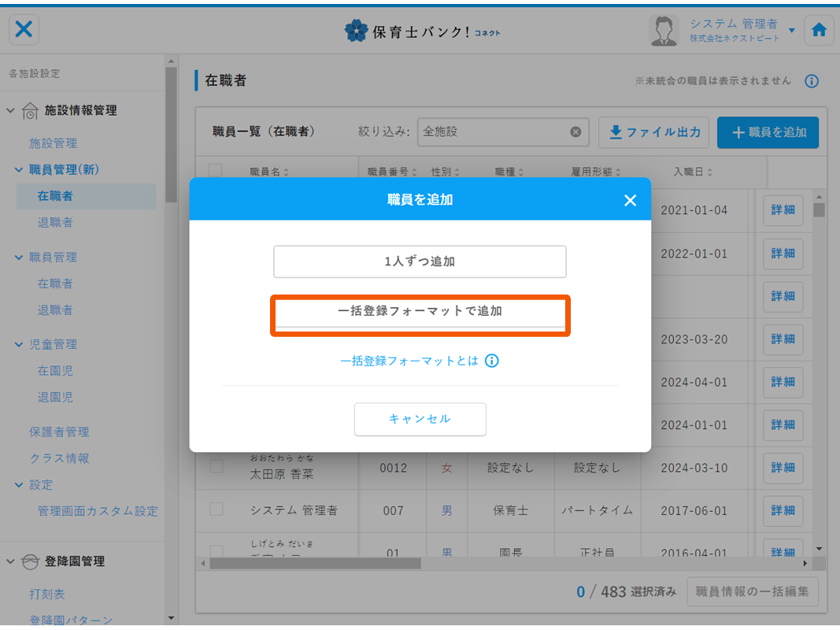The height and width of the screenshot is (630, 840).
Task: Collapse the 児童管理 tree group
Action: pos(20,344)
